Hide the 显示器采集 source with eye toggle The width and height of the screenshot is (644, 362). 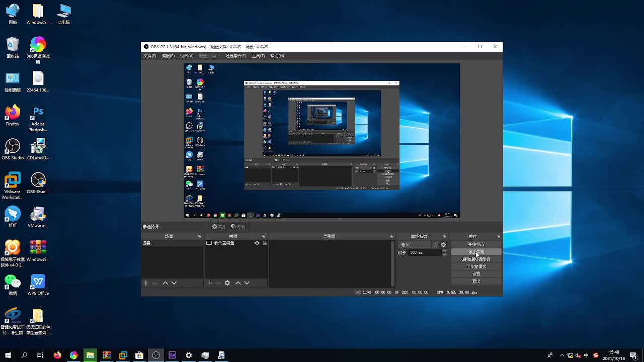click(257, 243)
